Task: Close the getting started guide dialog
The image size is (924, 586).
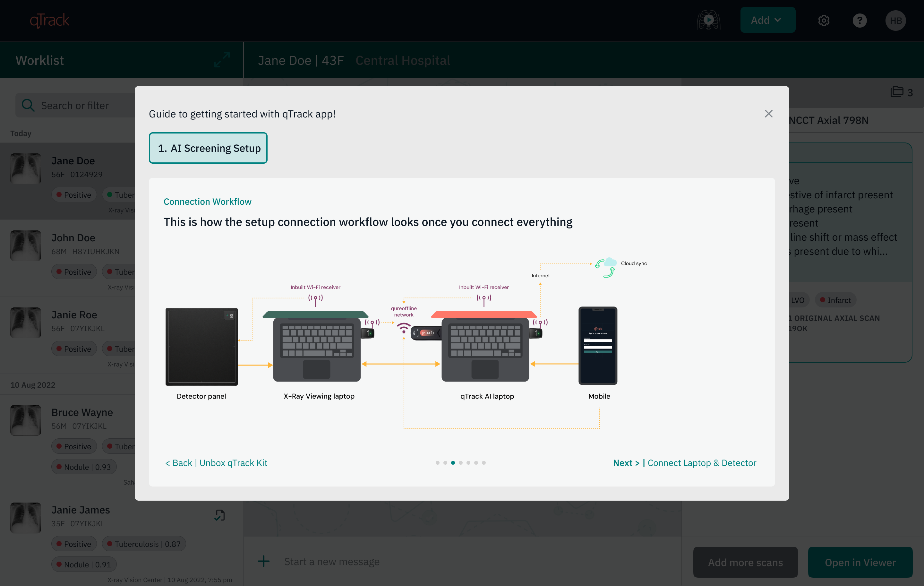Action: [768, 114]
